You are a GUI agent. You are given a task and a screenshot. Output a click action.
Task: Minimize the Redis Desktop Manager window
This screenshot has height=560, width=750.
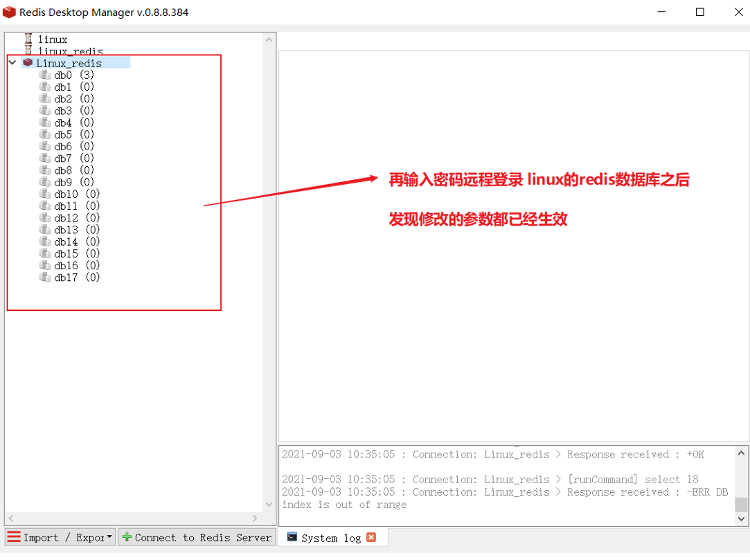(x=662, y=12)
